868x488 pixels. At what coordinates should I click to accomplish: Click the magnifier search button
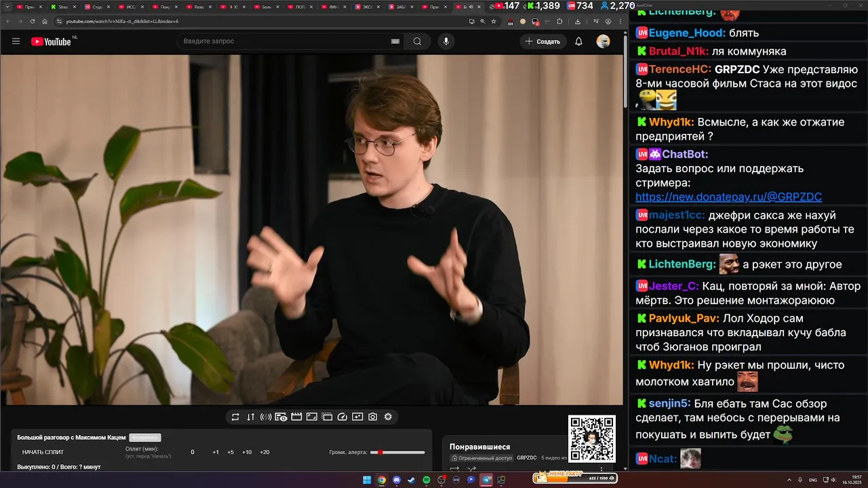tap(417, 41)
